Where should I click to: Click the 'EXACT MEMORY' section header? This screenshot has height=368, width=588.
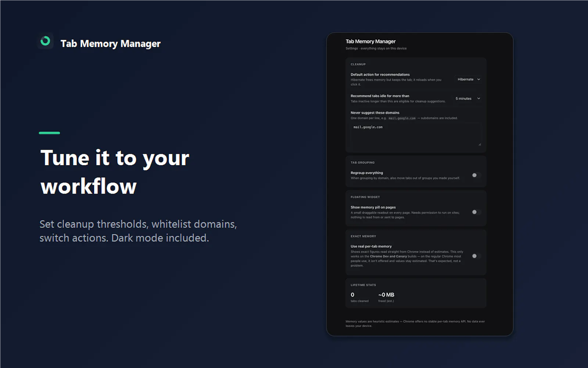[363, 236]
